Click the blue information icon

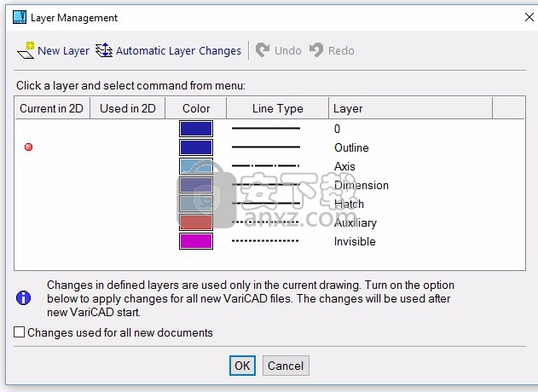click(24, 297)
